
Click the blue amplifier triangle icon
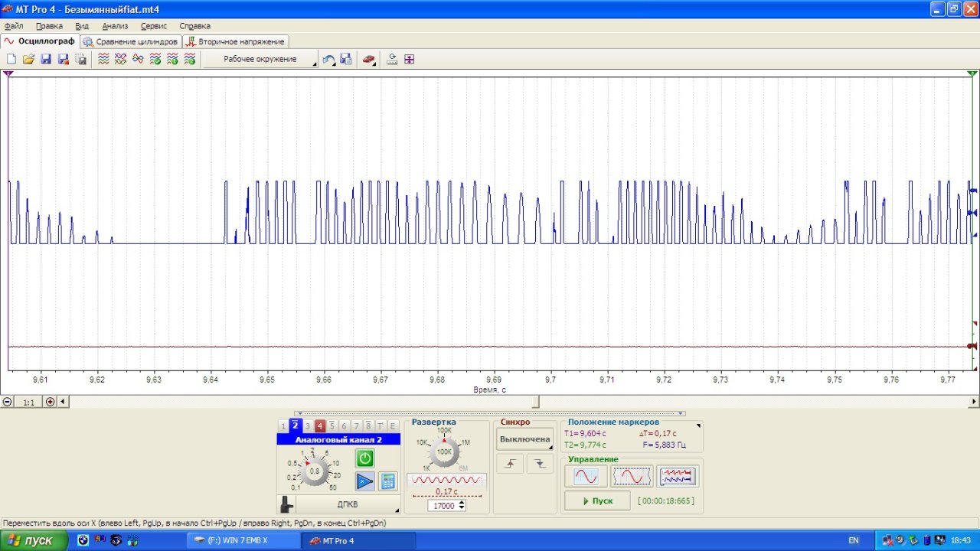coord(364,481)
